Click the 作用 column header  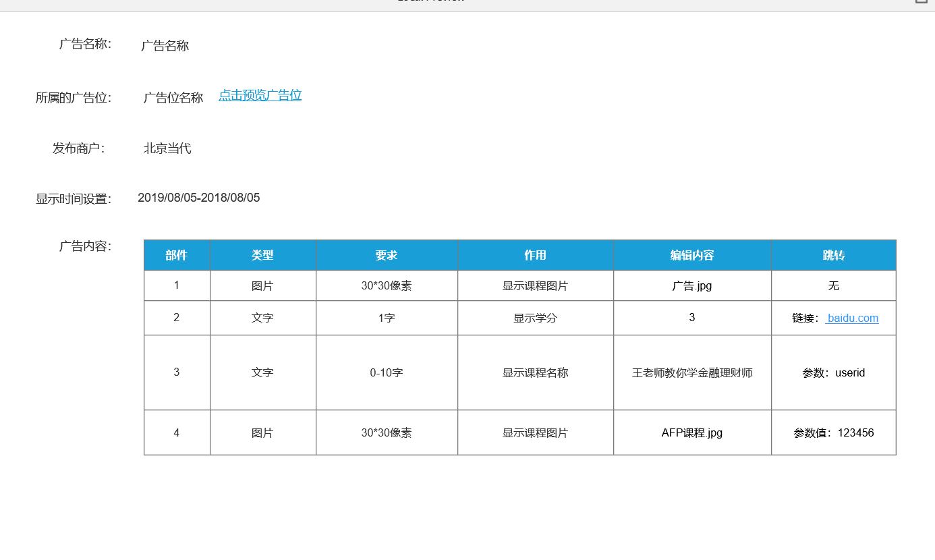point(536,255)
